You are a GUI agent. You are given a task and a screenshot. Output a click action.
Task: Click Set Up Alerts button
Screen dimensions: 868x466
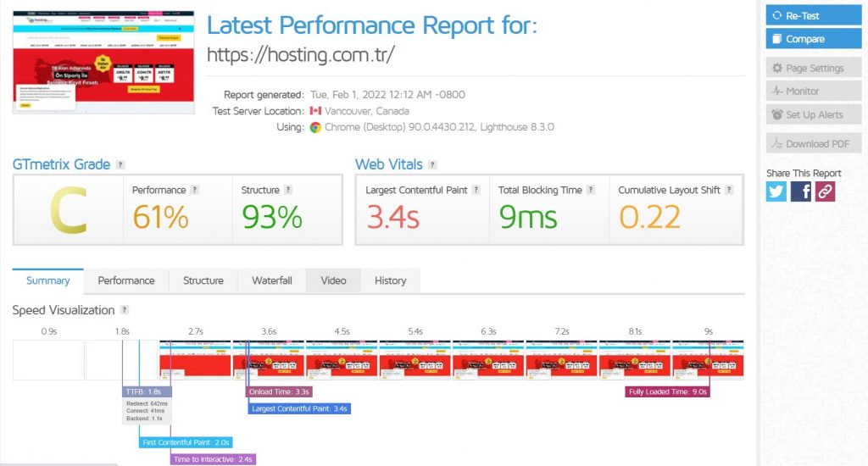(814, 114)
